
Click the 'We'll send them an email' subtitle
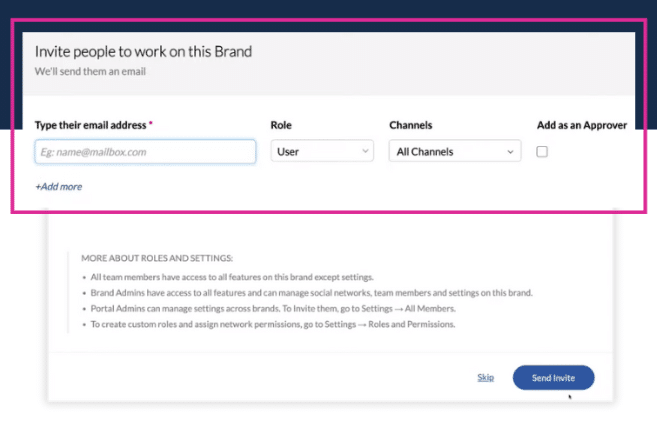click(x=90, y=71)
